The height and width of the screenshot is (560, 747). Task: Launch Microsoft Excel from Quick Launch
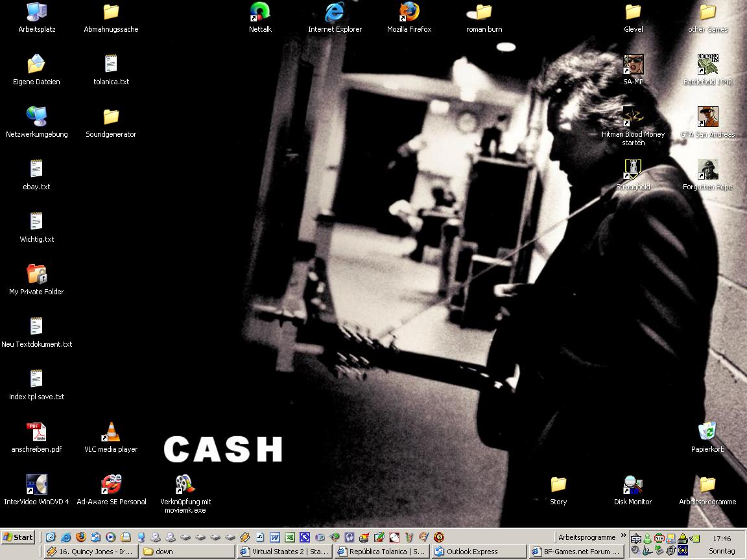[x=290, y=537]
